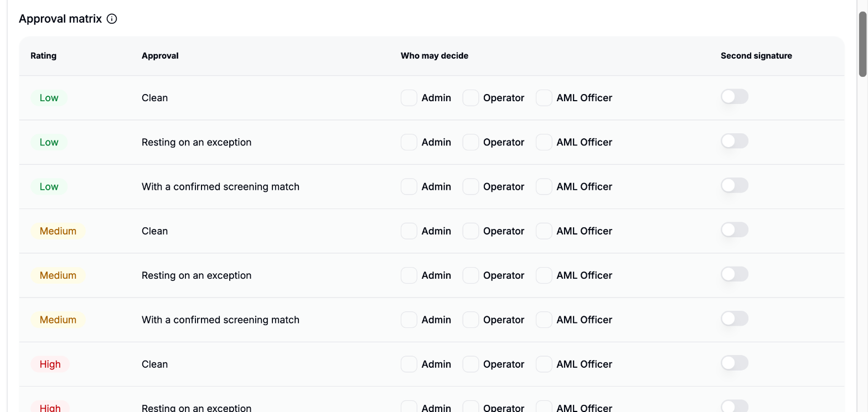Tick Admin for Low Resting on an exception
Image resolution: width=868 pixels, height=412 pixels.
409,142
